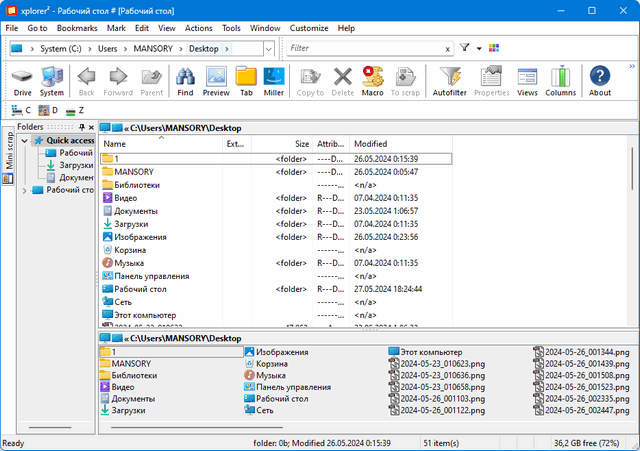
Task: Collapse the Quick access tree node
Action: tap(25, 141)
